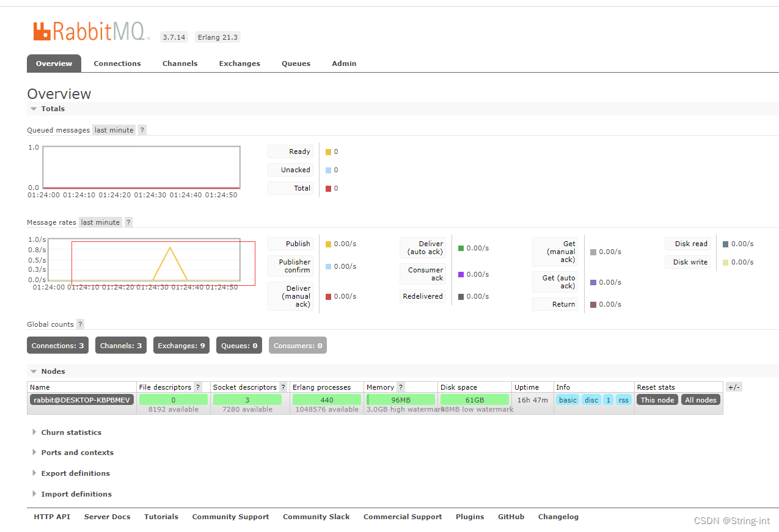Click Exchanges: 9 count button
This screenshot has width=779, height=532.
point(181,346)
